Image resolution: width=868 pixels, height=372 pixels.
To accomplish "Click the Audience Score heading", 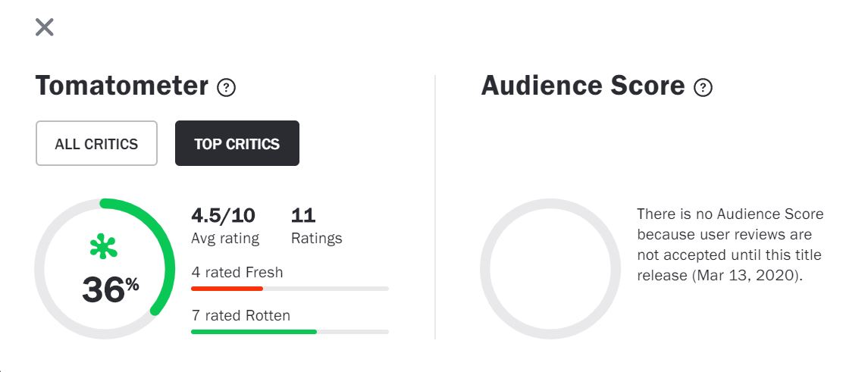I will [582, 86].
